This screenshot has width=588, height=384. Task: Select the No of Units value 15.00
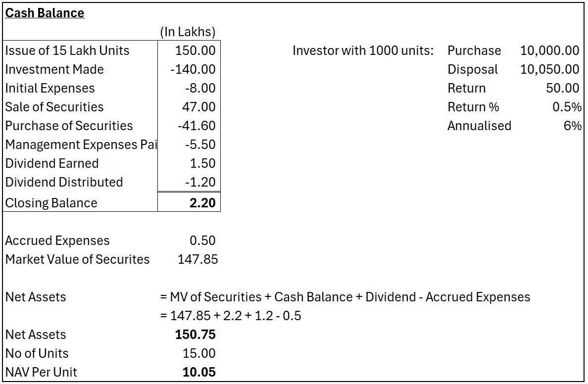click(x=199, y=353)
